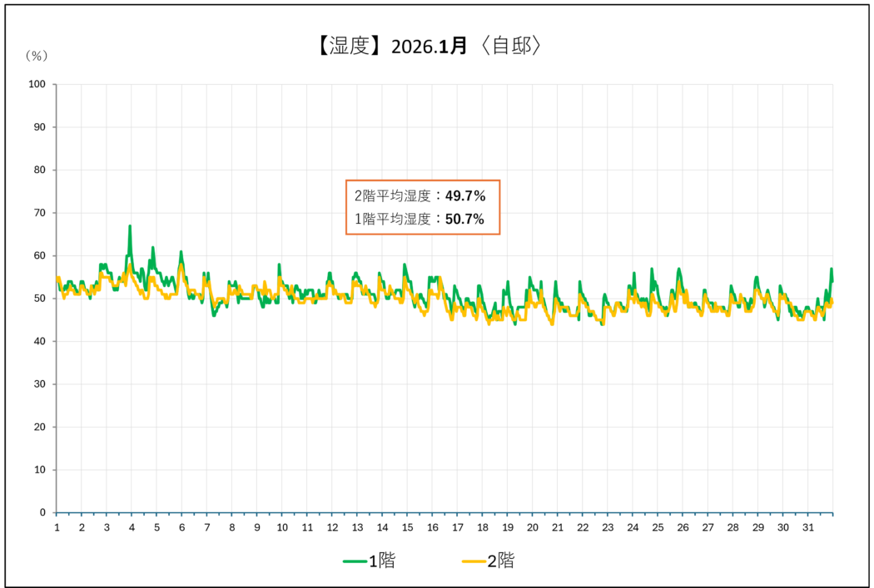874x588 pixels.
Task: Click day 20 on the horizontal axis
Action: click(x=533, y=528)
